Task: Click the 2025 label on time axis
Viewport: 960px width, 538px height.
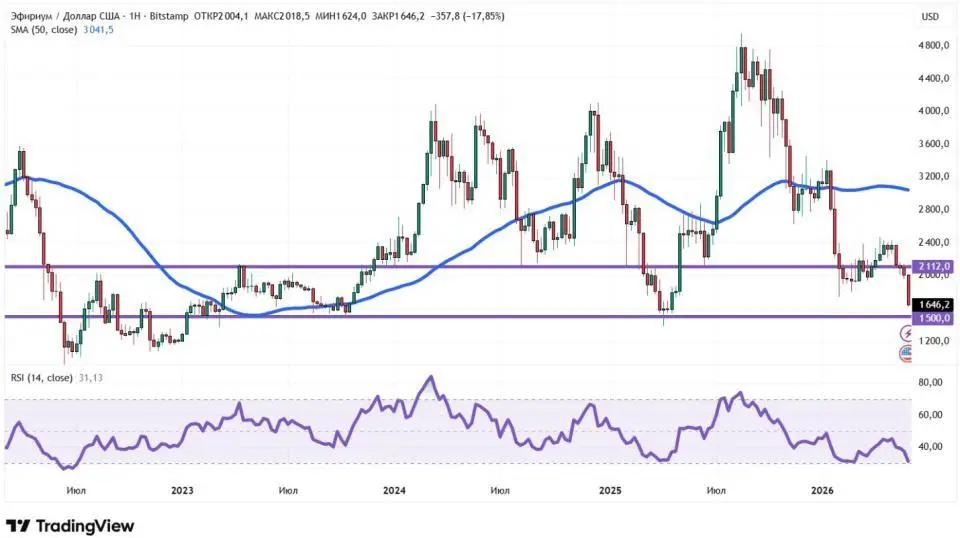Action: pos(610,490)
